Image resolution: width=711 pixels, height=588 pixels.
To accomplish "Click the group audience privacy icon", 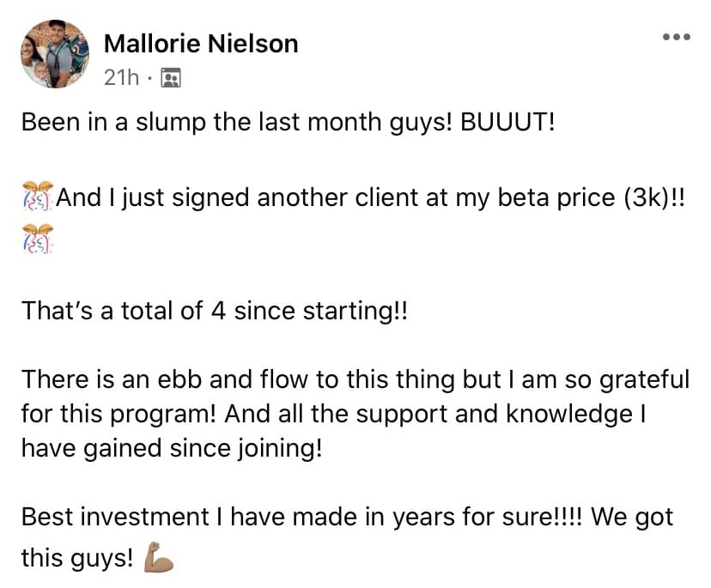I will [171, 77].
